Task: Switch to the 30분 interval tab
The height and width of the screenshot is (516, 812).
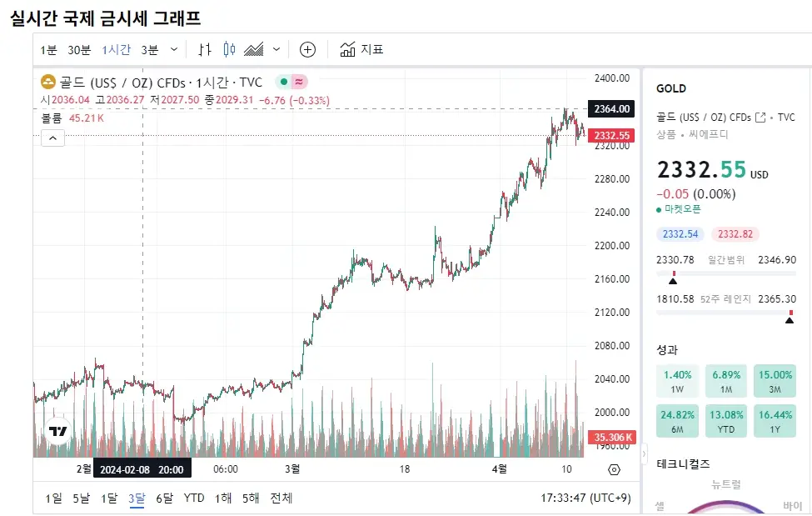Action: (x=79, y=50)
